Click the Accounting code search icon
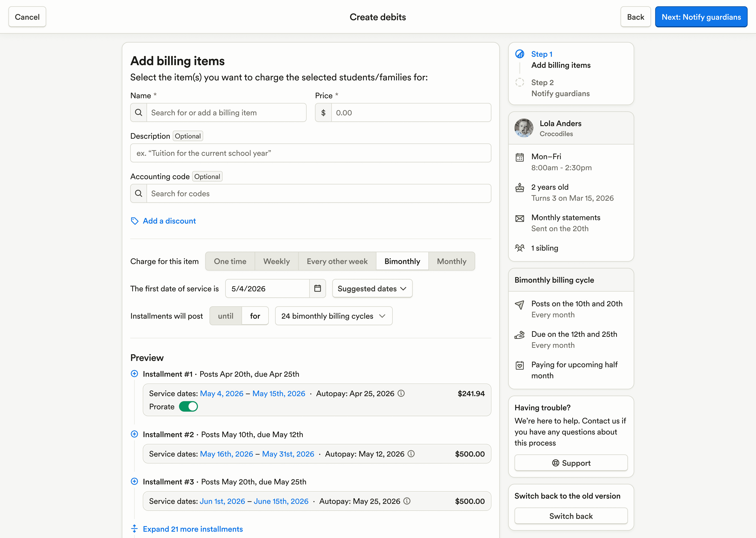 coord(139,194)
